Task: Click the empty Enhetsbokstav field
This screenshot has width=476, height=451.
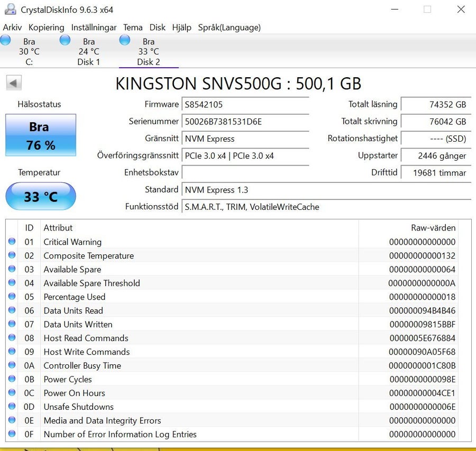Action: [x=245, y=173]
